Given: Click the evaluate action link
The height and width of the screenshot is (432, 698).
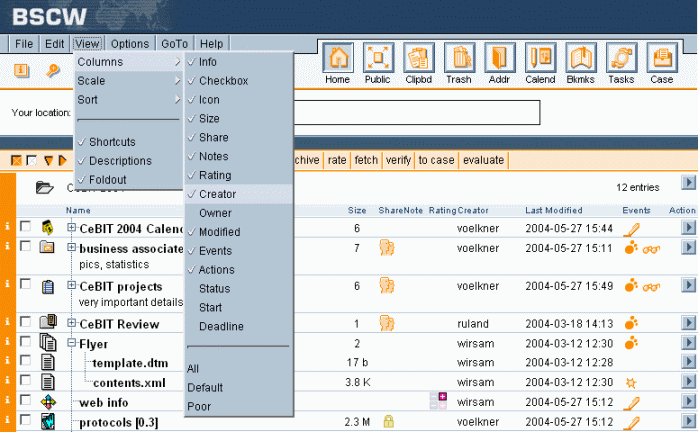Looking at the screenshot, I should click(483, 160).
